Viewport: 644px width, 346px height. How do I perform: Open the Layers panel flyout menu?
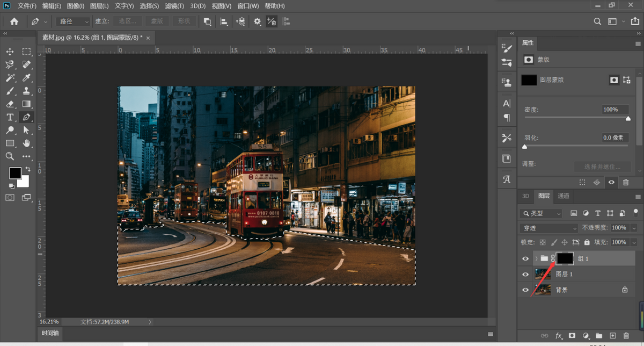(x=638, y=197)
